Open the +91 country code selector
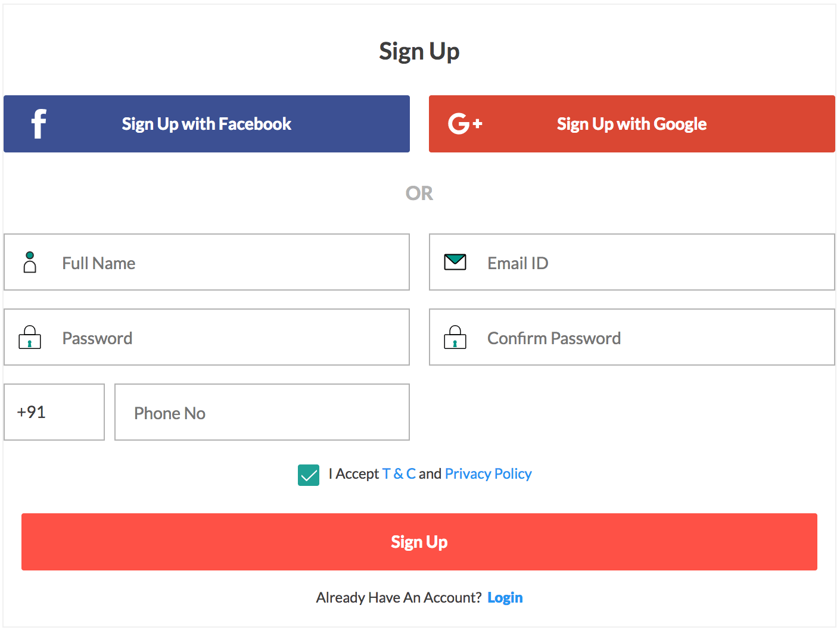This screenshot has height=630, width=840. click(x=54, y=412)
